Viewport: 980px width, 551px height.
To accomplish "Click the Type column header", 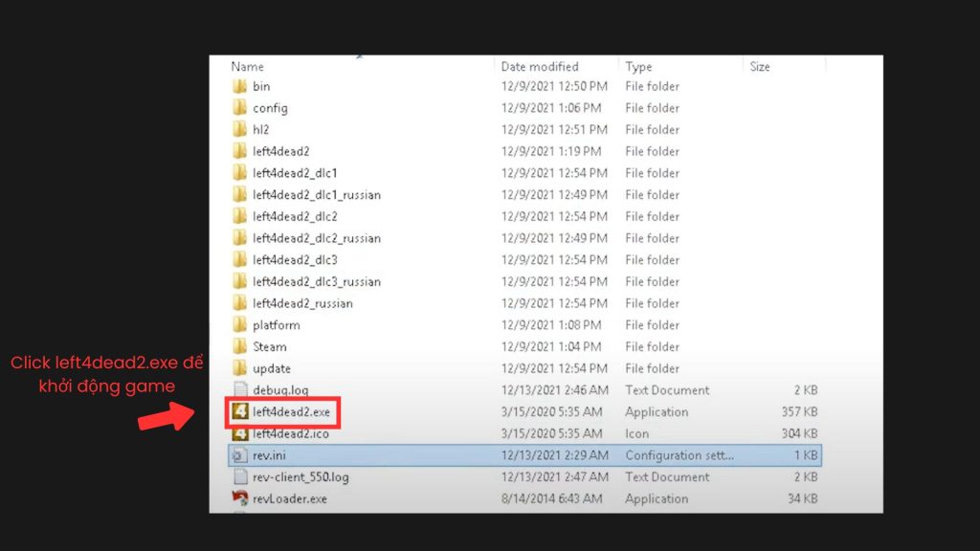I will 638,67.
